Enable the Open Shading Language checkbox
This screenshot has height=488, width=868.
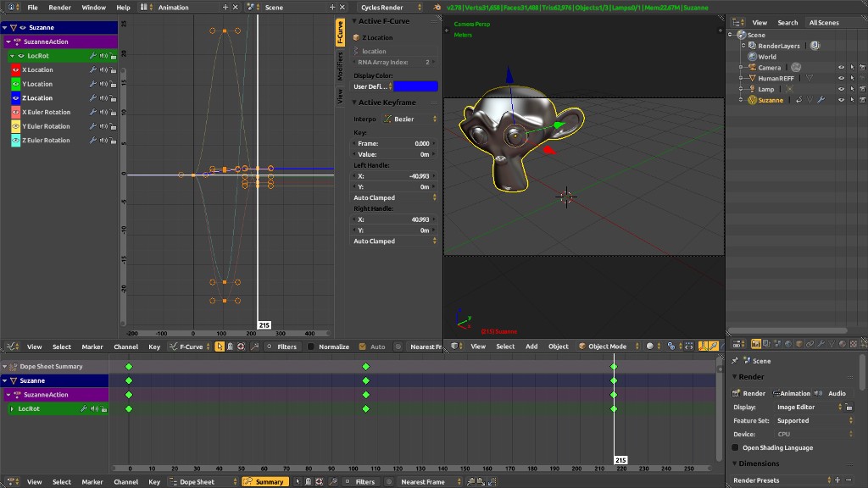pos(734,447)
